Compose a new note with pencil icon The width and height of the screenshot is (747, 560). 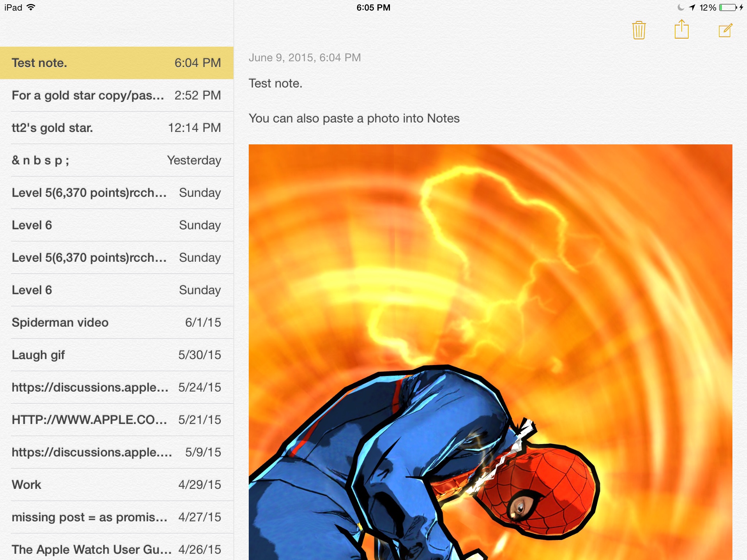[x=725, y=30]
